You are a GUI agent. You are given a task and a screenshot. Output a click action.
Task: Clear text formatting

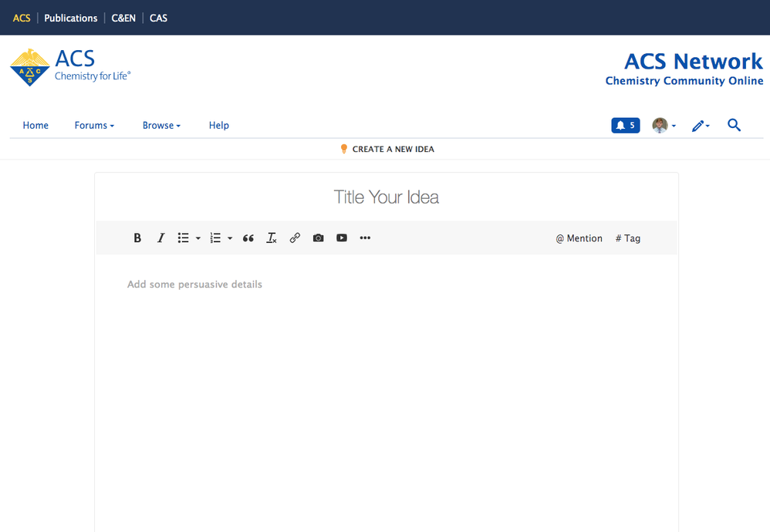272,238
